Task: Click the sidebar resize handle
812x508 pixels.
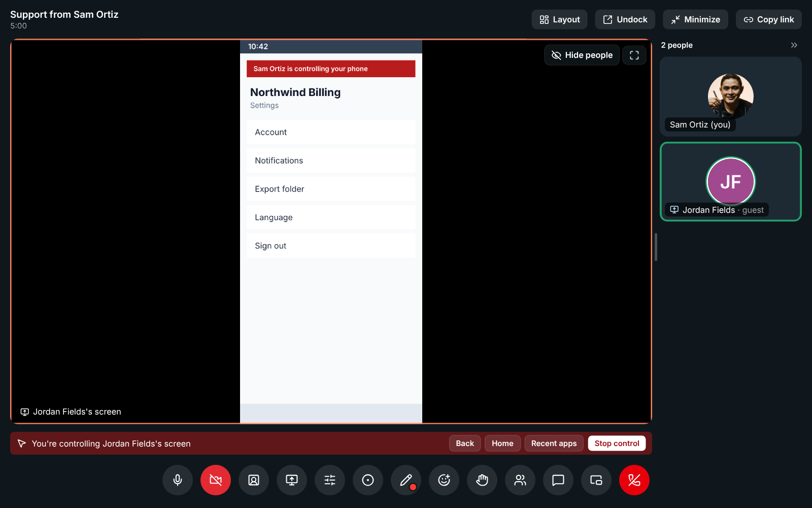Action: pos(656,247)
